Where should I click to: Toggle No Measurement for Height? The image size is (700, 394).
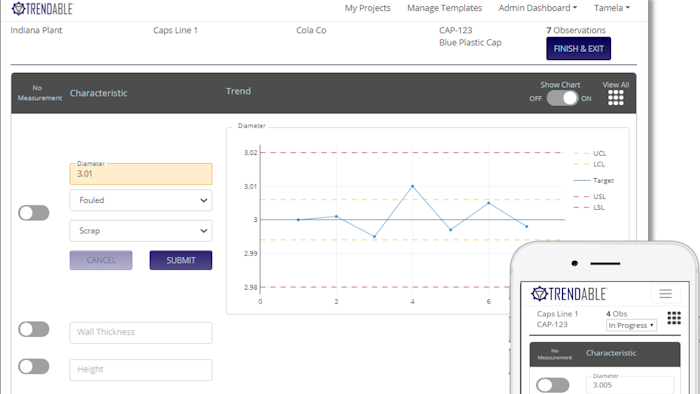tap(33, 366)
